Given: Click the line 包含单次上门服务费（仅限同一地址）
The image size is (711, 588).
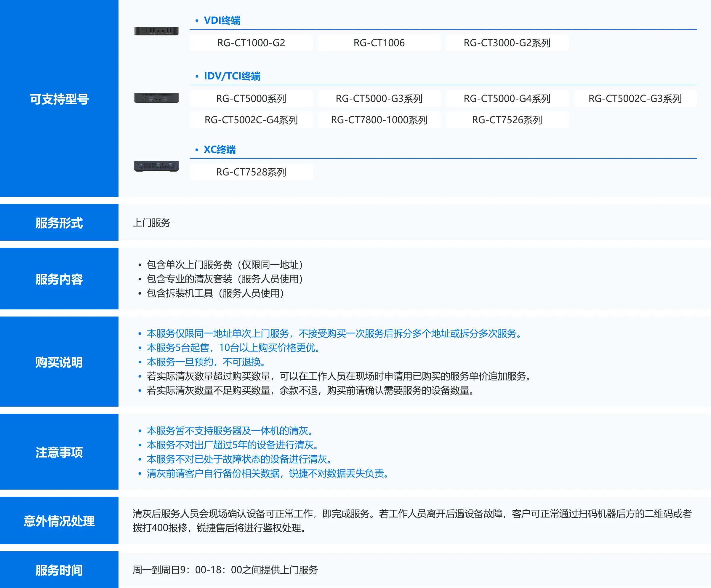Looking at the screenshot, I should click(x=225, y=265).
